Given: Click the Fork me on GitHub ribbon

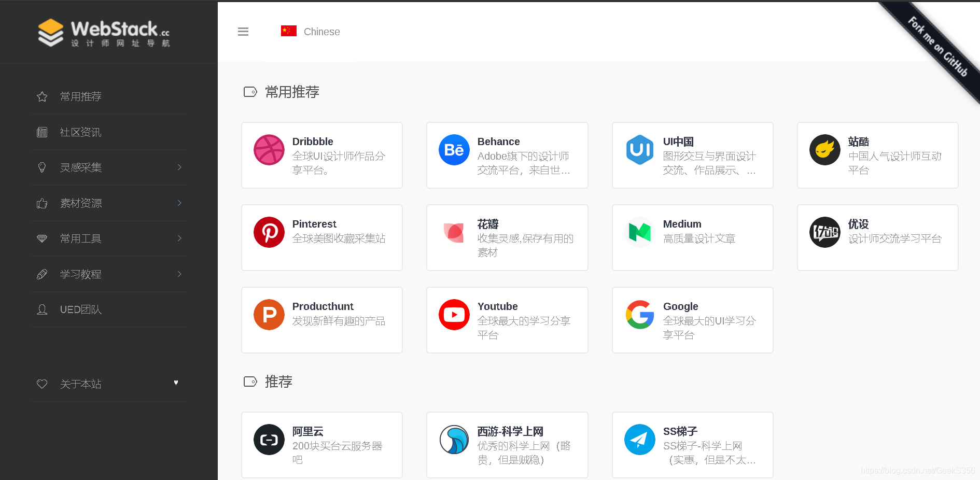Looking at the screenshot, I should click(x=937, y=47).
